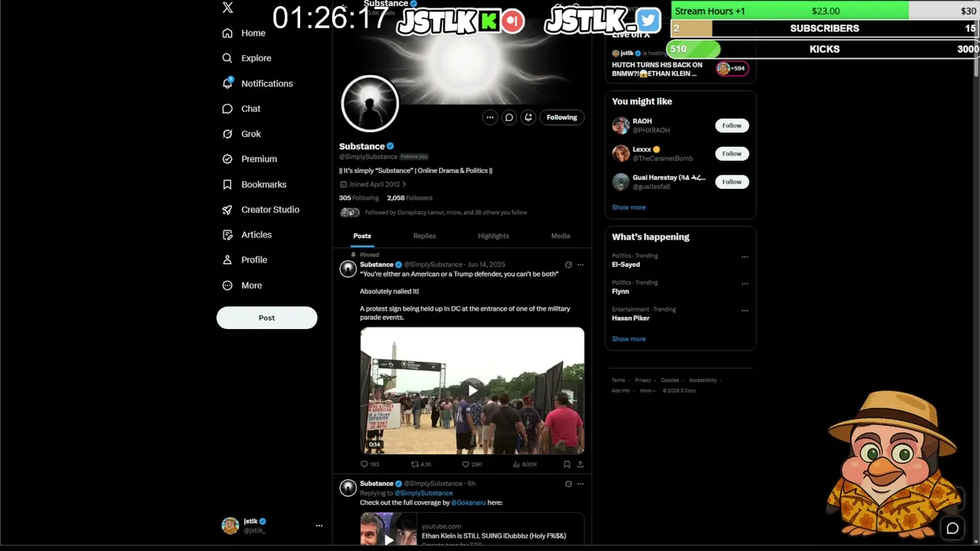Click the Stream Hours +1 progress bar
This screenshot has width=980, height=551.
pos(825,11)
